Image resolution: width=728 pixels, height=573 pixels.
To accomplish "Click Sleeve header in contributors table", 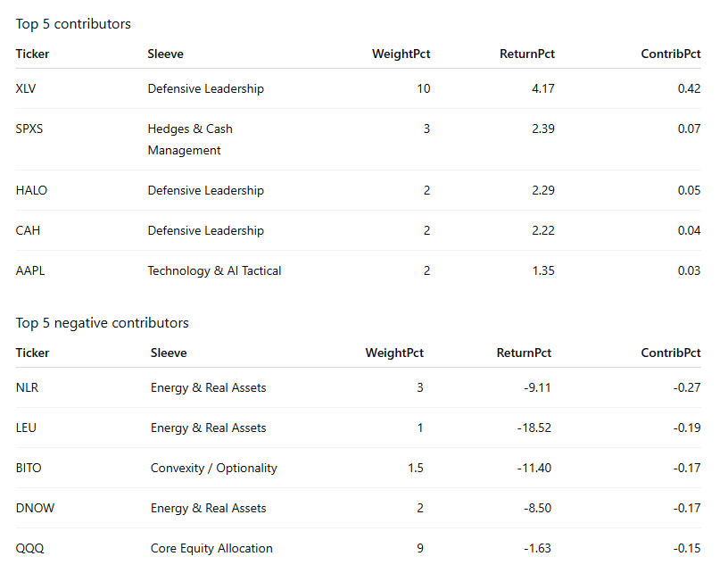I will (x=166, y=54).
